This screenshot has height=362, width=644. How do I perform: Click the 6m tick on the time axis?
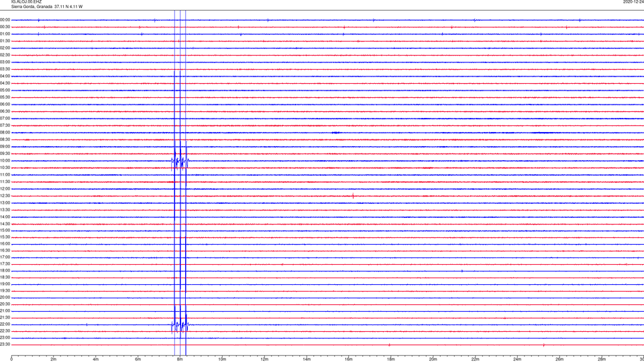click(x=138, y=359)
